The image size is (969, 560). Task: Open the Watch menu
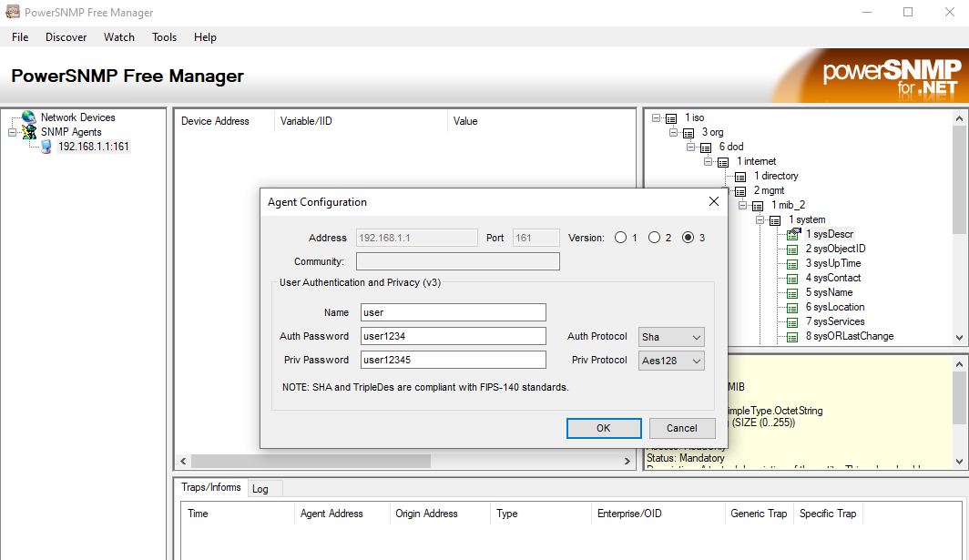119,37
